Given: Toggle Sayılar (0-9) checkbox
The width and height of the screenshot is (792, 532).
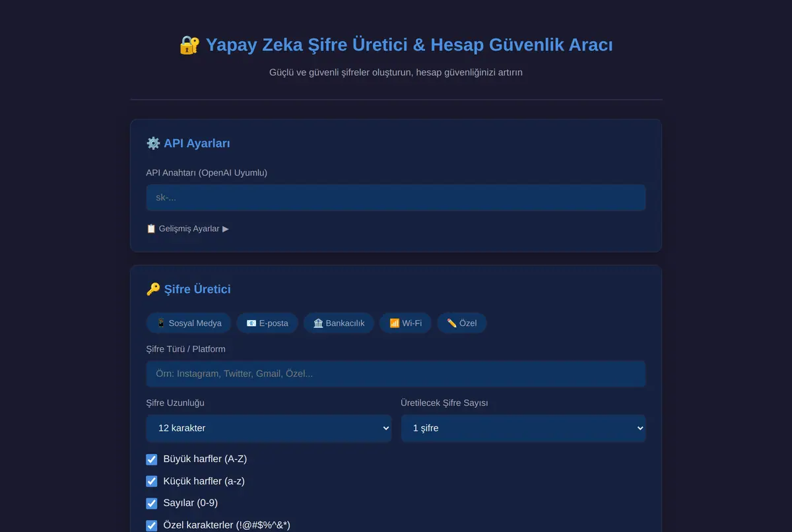Looking at the screenshot, I should tap(152, 504).
